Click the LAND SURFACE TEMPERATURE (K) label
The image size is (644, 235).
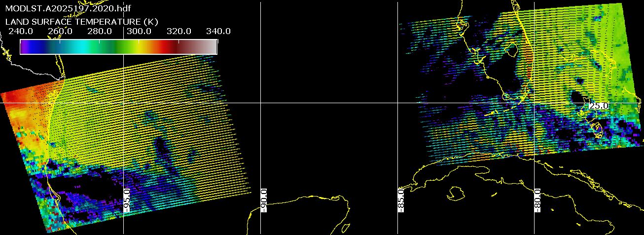[81, 22]
